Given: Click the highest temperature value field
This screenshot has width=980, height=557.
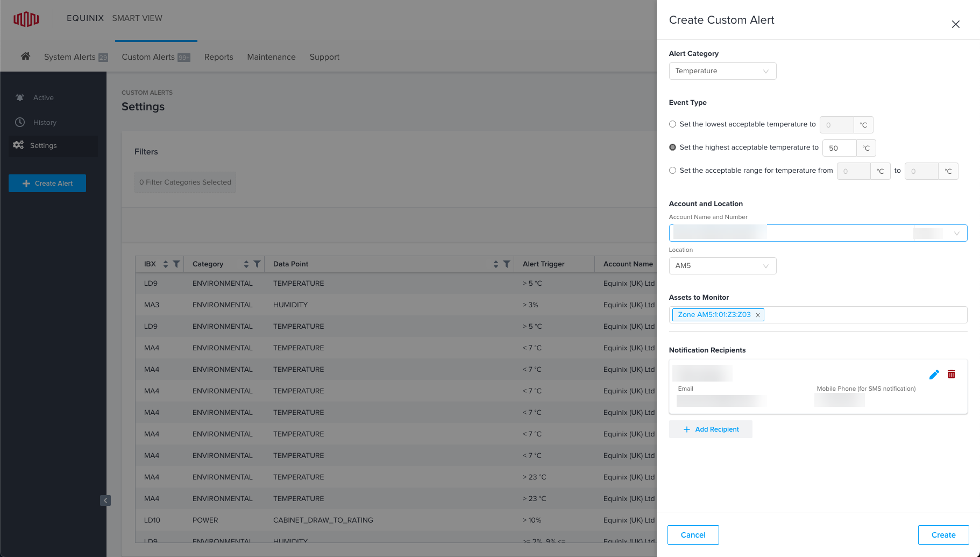Looking at the screenshot, I should 839,148.
